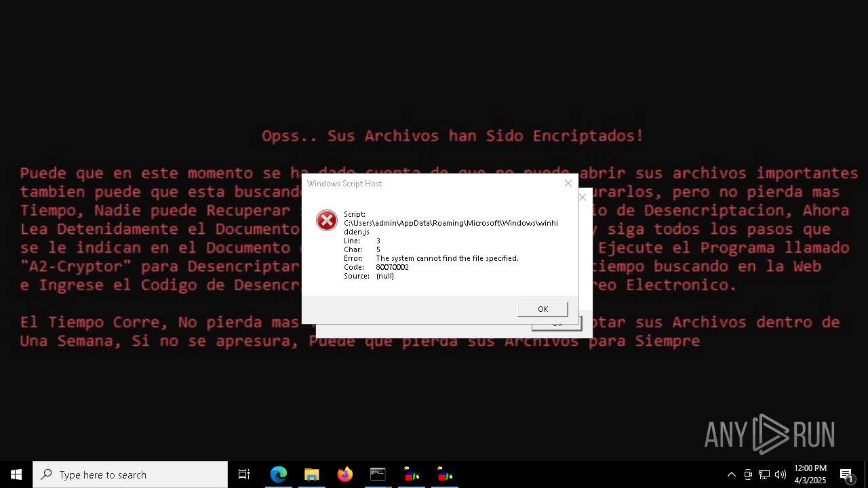Click 'The system cannot find the file specified'
The height and width of the screenshot is (488, 868).
(448, 258)
